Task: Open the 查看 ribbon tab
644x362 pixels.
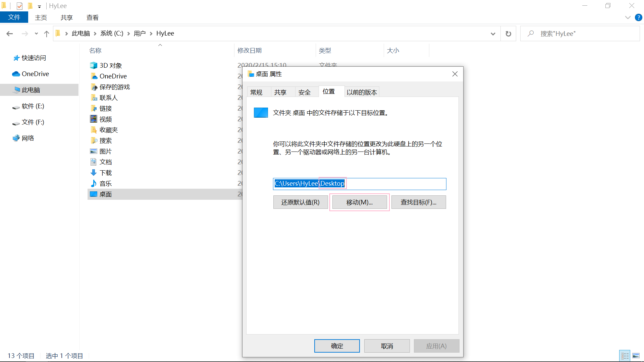Action: coord(92,17)
